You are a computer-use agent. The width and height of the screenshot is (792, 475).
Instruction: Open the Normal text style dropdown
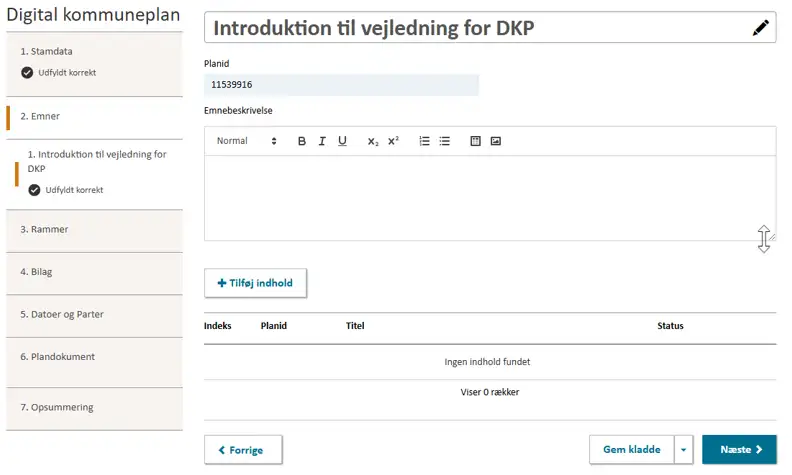(246, 141)
